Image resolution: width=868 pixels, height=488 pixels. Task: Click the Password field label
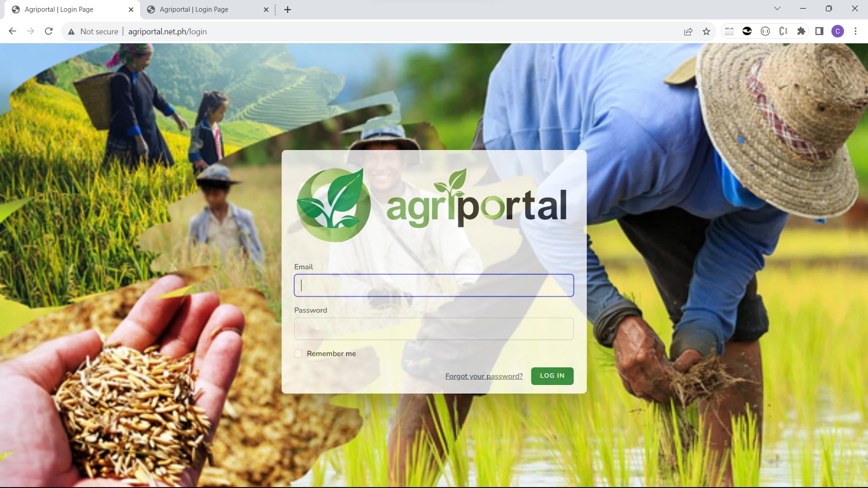(311, 310)
